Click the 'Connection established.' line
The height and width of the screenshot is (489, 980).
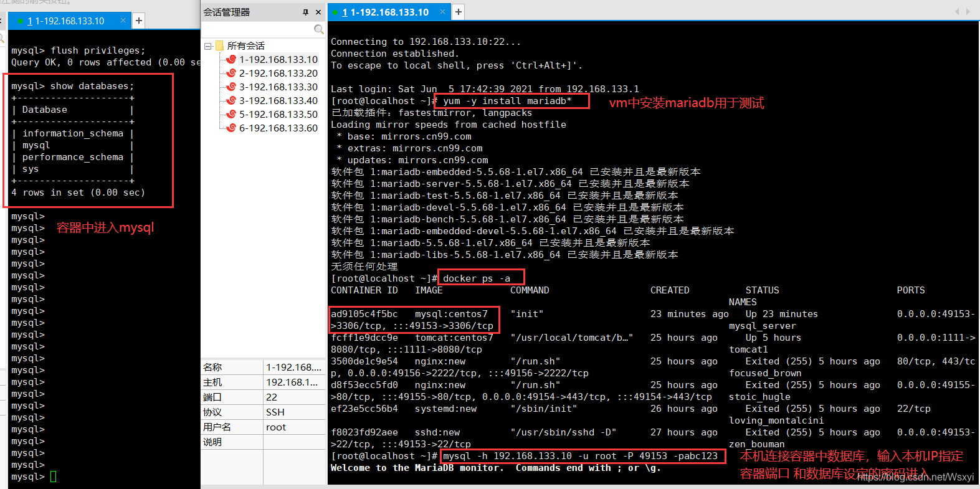coord(395,54)
